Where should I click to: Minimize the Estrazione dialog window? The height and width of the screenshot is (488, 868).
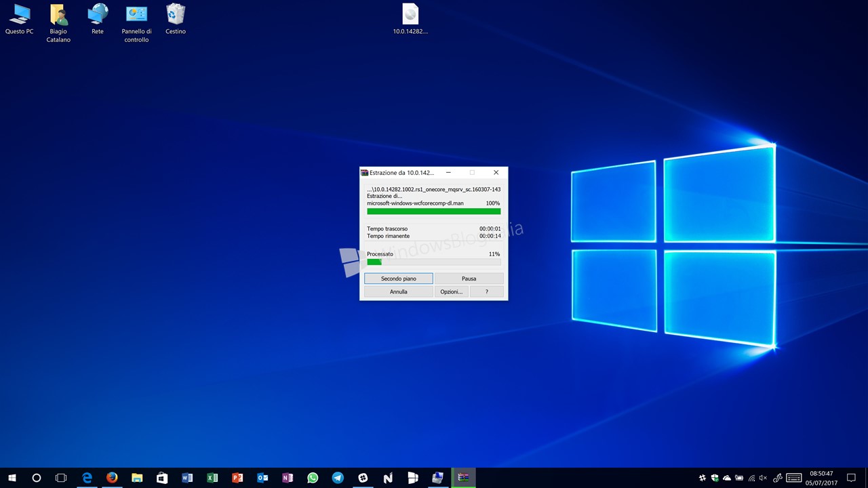pos(448,173)
